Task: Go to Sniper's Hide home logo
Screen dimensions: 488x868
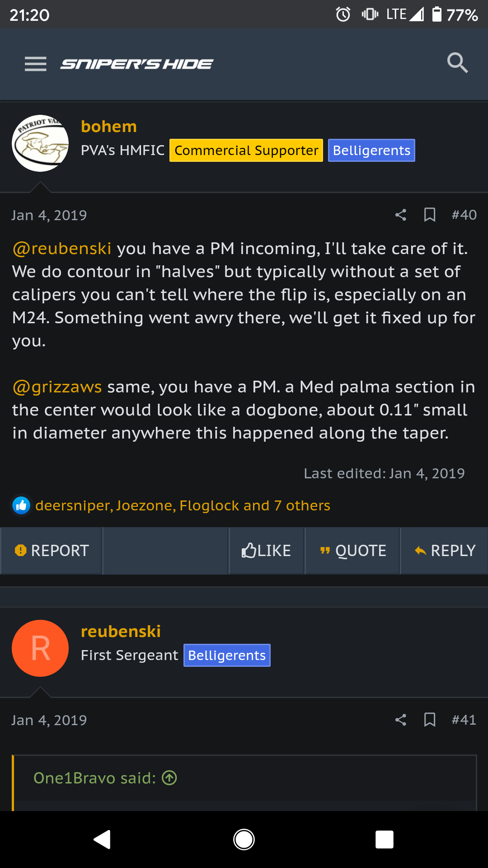Action: pos(137,64)
